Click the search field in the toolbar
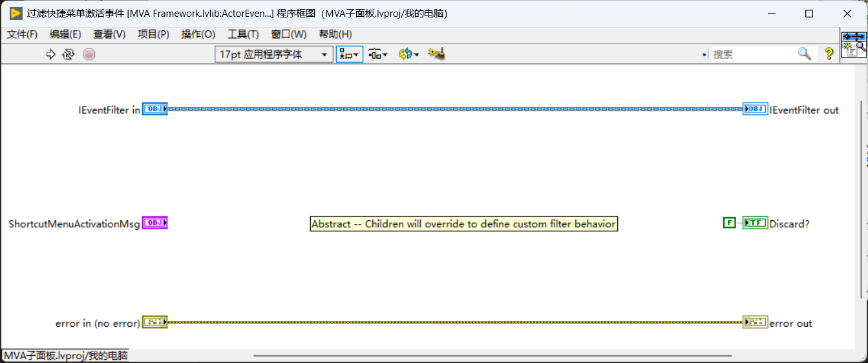This screenshot has width=868, height=363. 754,54
